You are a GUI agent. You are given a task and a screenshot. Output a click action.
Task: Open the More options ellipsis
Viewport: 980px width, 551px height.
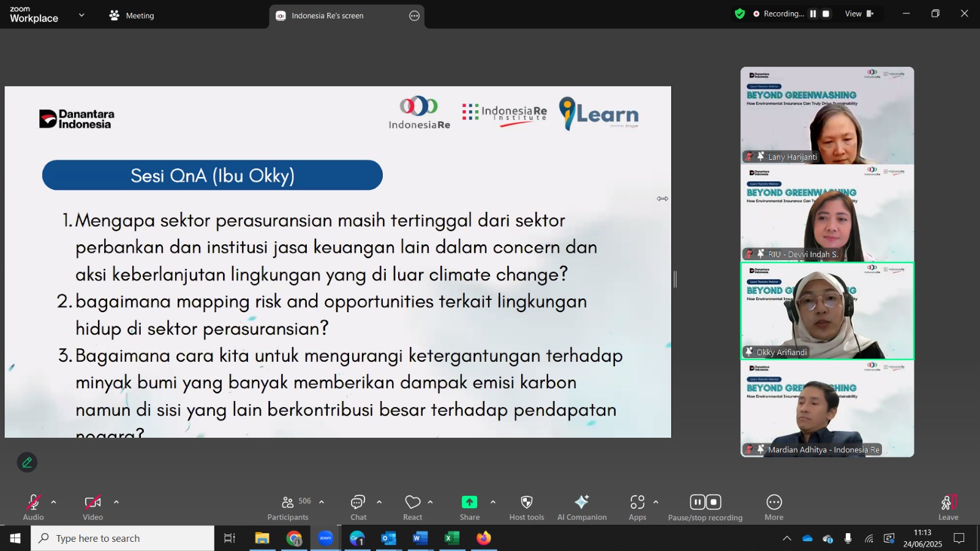[774, 503]
